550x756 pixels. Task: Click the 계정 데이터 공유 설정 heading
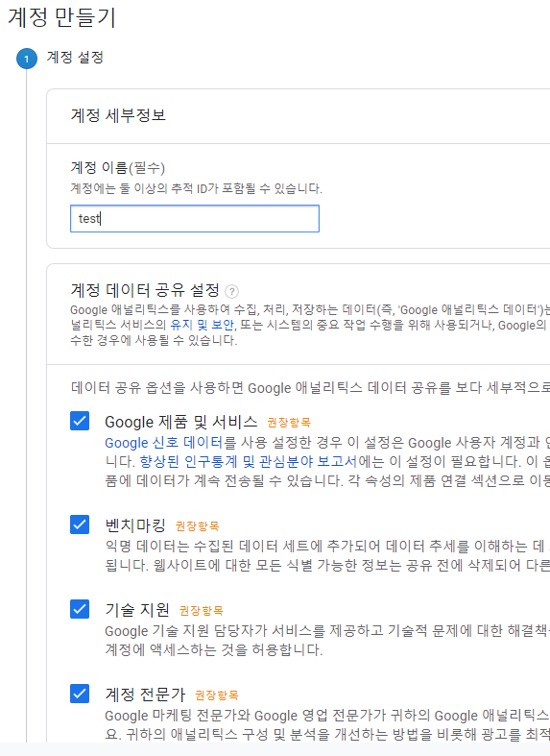click(145, 290)
